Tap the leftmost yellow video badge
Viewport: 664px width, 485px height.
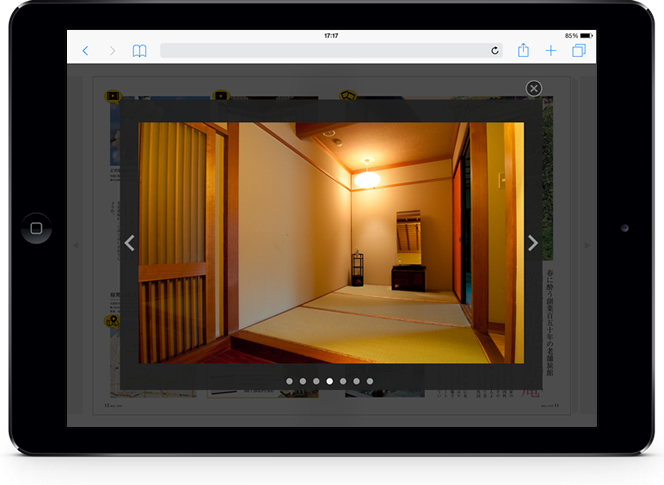(x=113, y=96)
